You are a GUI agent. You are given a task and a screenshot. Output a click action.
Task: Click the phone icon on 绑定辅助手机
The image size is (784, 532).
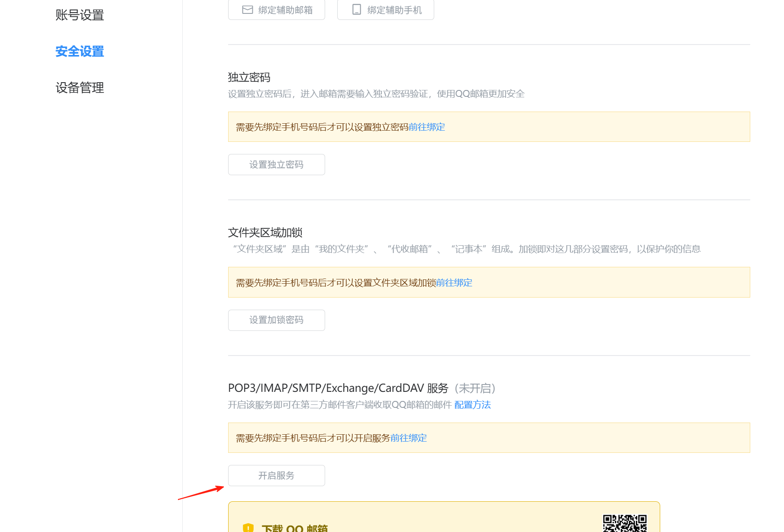coord(357,10)
